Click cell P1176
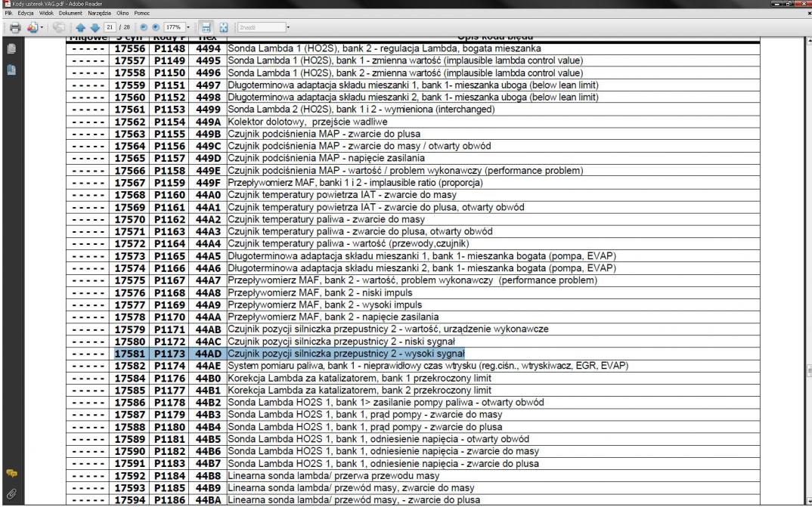Image resolution: width=812 pixels, height=507 pixels. pos(169,378)
